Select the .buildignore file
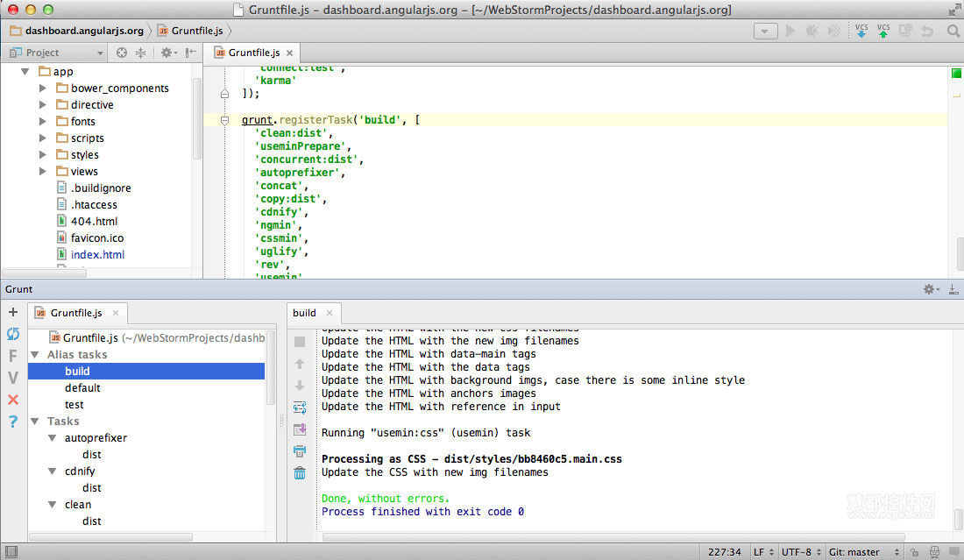The width and height of the screenshot is (964, 560). click(x=94, y=188)
